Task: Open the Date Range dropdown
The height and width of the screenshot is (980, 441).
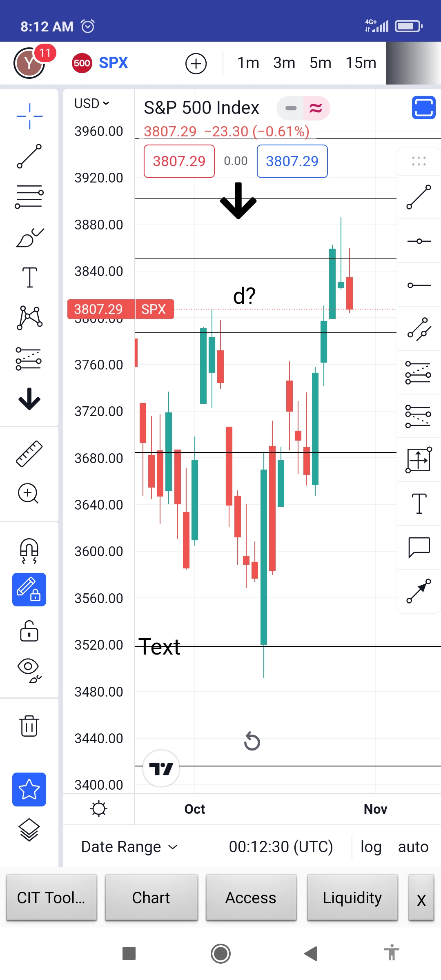Action: [129, 847]
